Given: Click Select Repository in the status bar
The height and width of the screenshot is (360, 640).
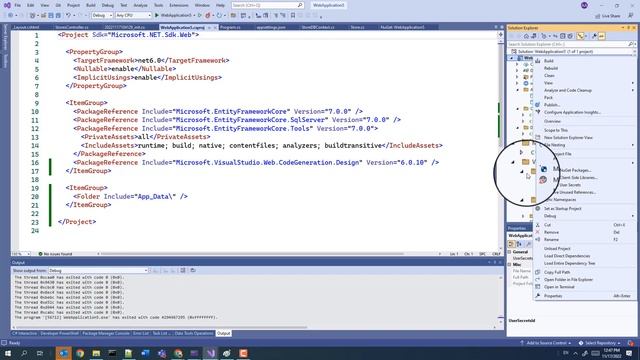Looking at the screenshot, I should pyautogui.click(x=600, y=343).
